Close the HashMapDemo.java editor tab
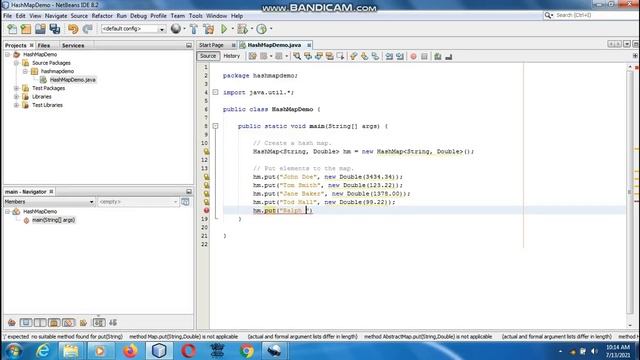Image resolution: width=640 pixels, height=360 pixels. [309, 45]
